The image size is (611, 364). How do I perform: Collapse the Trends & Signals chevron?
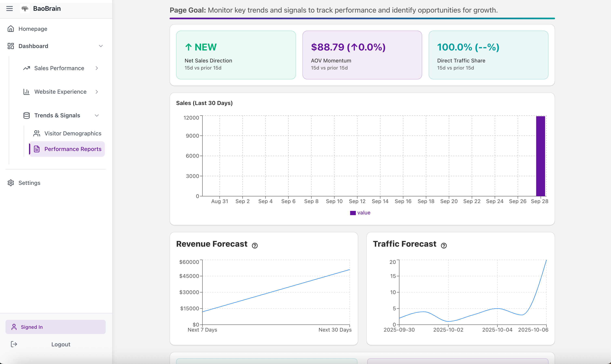tap(97, 115)
